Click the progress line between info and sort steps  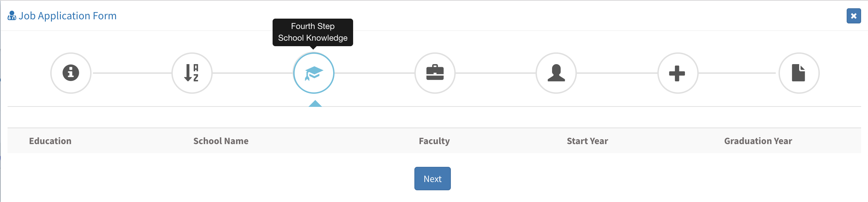pos(131,73)
